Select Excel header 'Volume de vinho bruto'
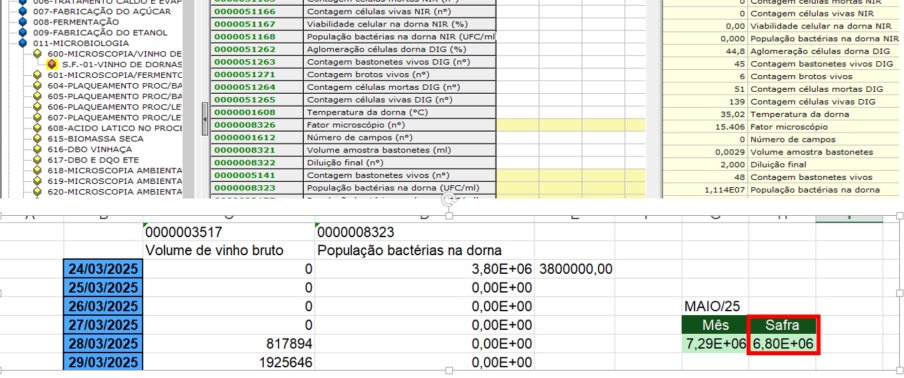Screen dimensions: 904x378 (x=229, y=251)
